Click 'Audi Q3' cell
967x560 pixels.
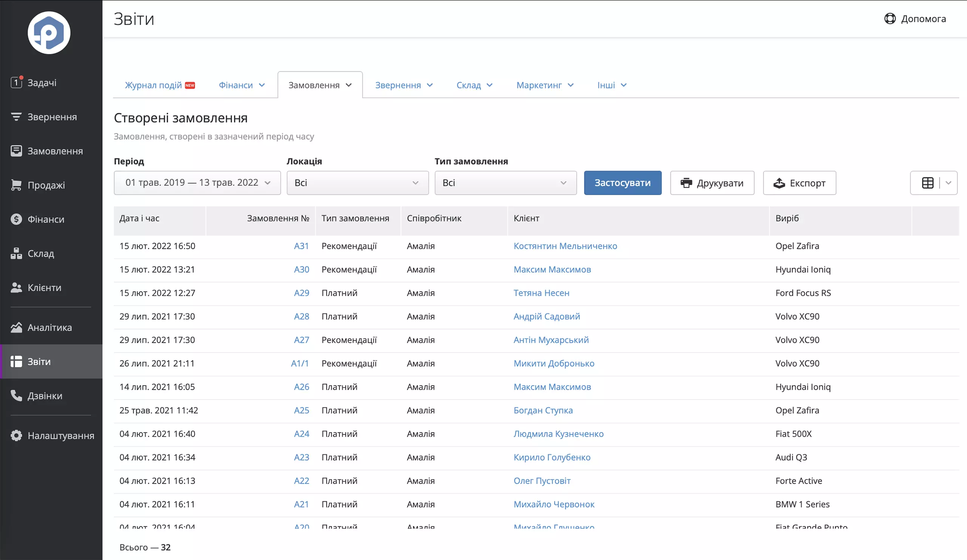point(791,457)
